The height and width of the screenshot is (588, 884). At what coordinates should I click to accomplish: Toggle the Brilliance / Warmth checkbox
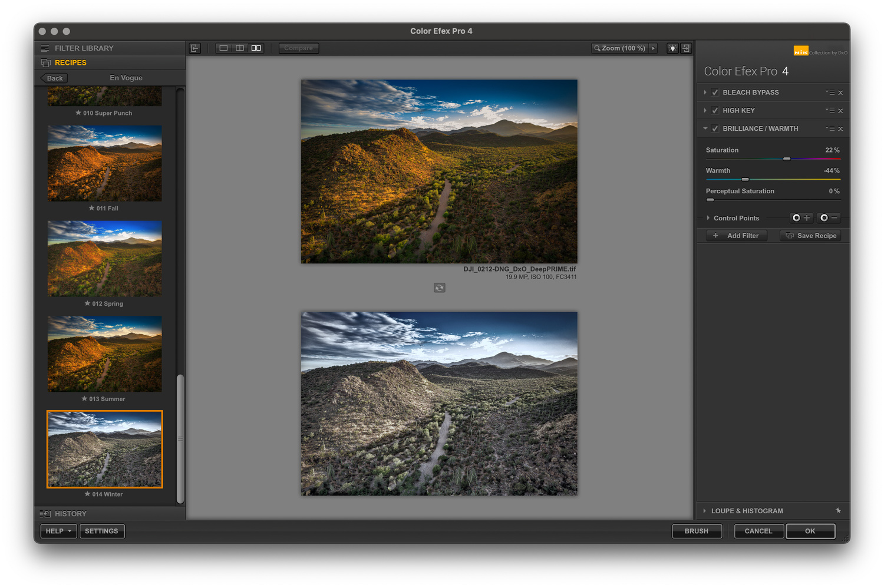pyautogui.click(x=715, y=129)
